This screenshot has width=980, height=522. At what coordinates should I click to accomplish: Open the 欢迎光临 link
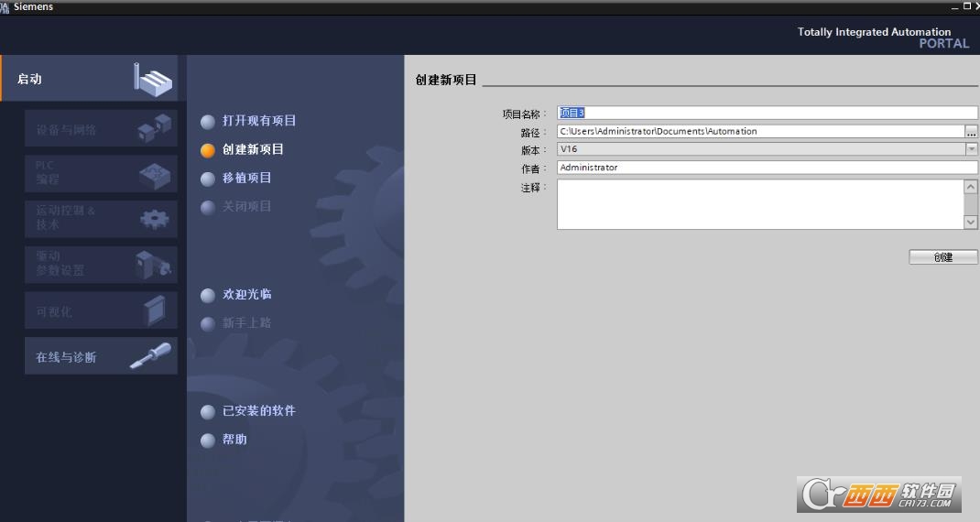(x=247, y=294)
